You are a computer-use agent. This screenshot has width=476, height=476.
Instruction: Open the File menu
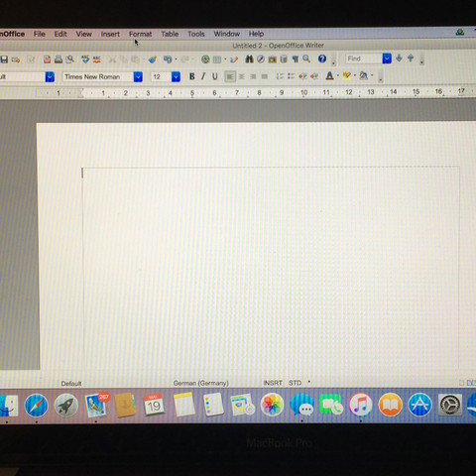click(x=40, y=34)
